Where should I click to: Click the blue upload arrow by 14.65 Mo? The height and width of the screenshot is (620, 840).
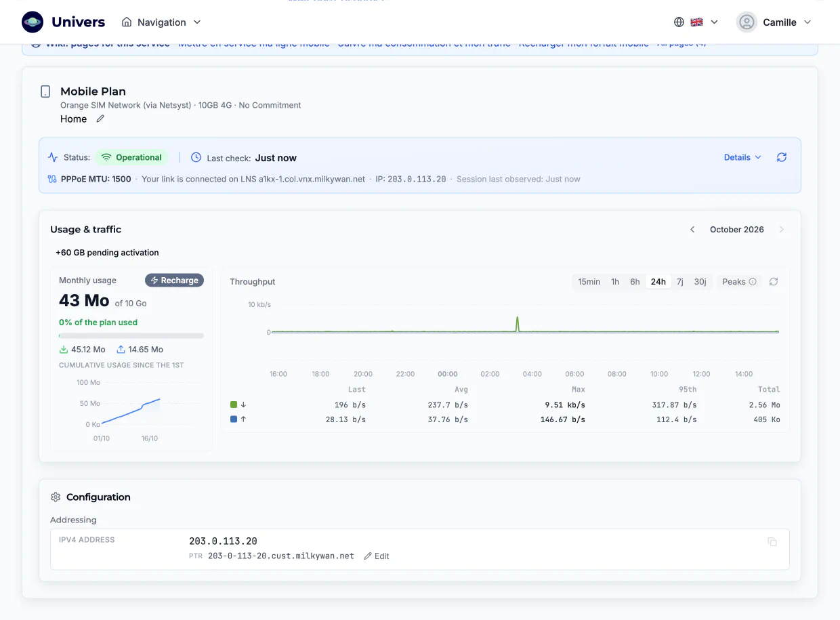121,350
